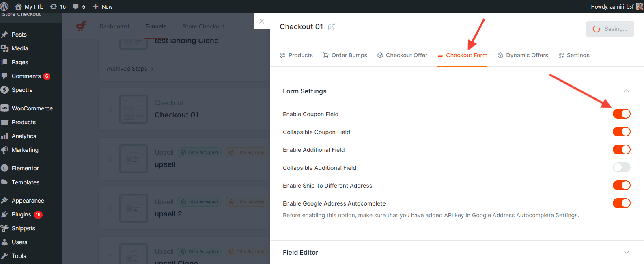Image resolution: width=644 pixels, height=264 pixels.
Task: Switch to the Order Bumps tab
Action: 345,55
